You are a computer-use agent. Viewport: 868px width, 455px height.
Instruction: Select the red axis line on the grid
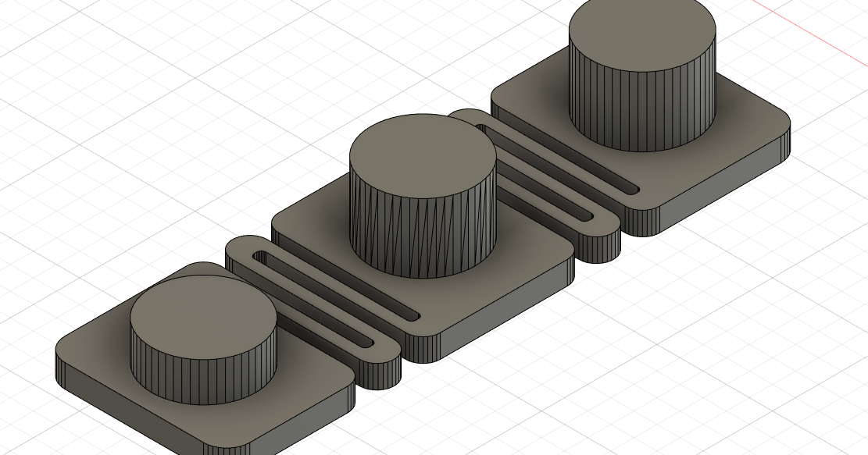(813, 30)
